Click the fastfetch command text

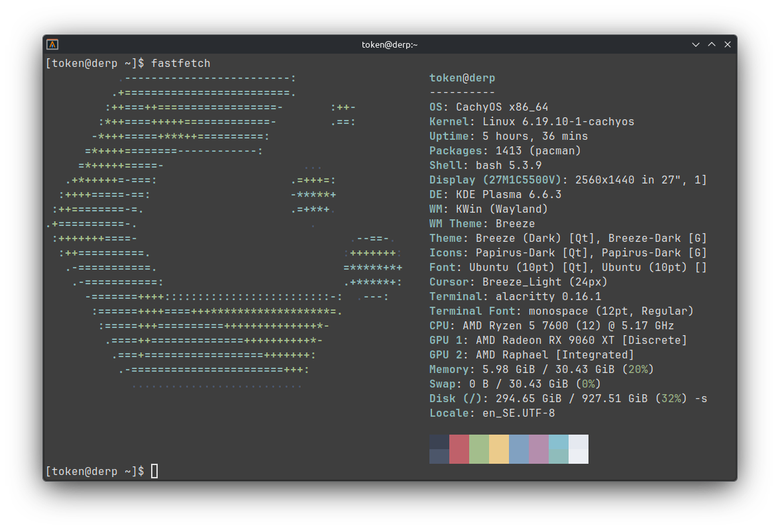(x=180, y=63)
